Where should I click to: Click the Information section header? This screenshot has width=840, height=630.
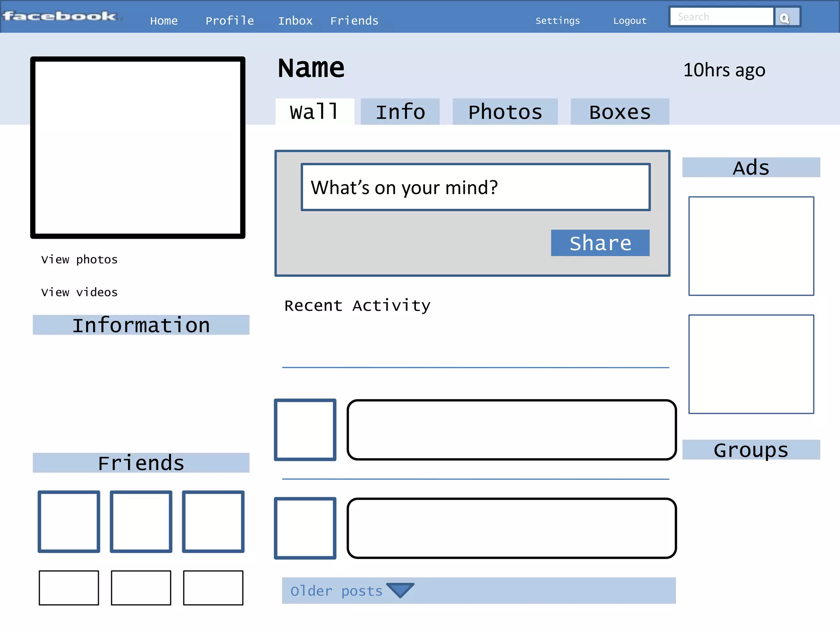click(x=141, y=325)
